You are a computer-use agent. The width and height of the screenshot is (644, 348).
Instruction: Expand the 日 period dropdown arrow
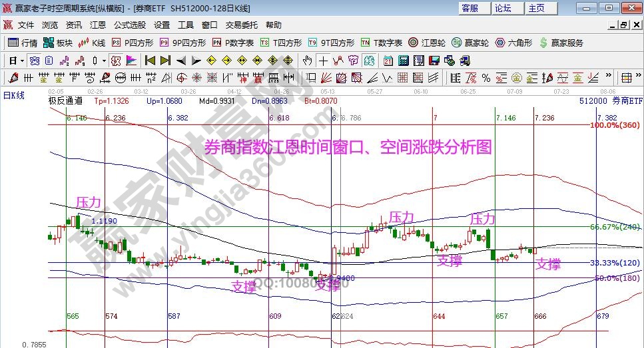[x=22, y=61]
